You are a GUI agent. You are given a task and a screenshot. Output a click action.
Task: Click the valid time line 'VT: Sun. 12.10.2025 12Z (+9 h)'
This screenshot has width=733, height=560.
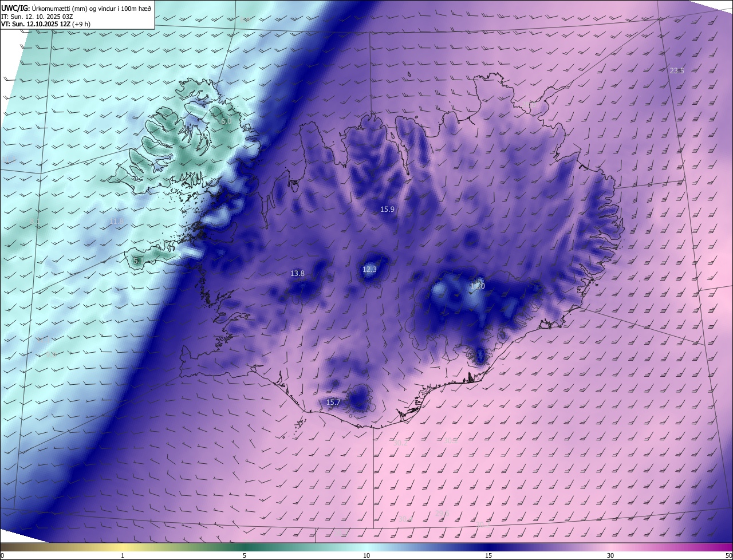(x=45, y=24)
